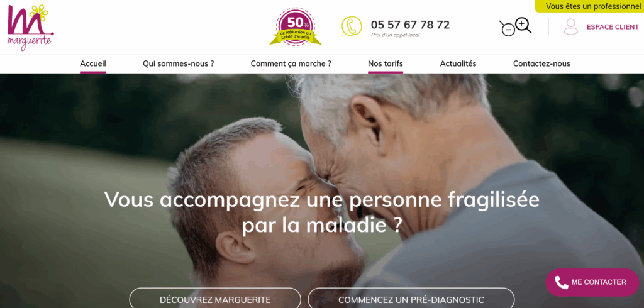Open Comment ça marche ? menu item

(x=291, y=63)
